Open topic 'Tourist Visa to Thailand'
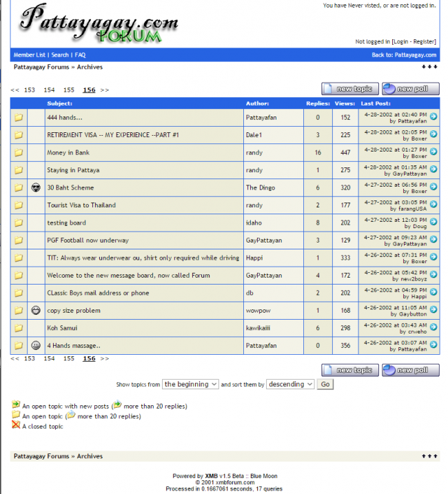This screenshot has width=448, height=494. coord(81,205)
